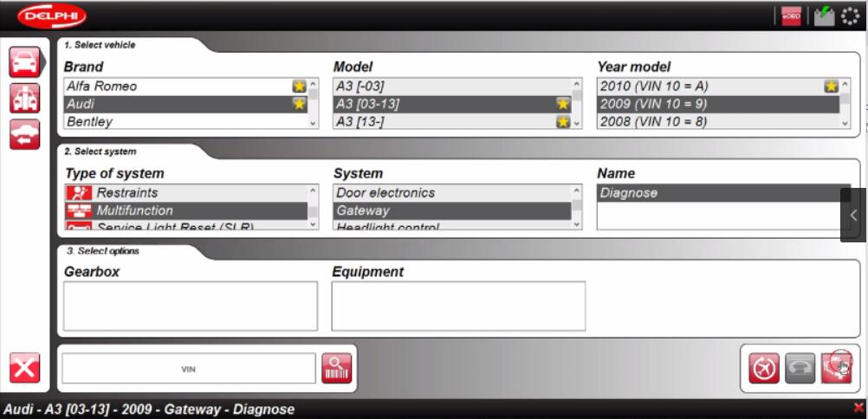Toggle favorite star for A3 [03-13]
The height and width of the screenshot is (419, 868).
[x=563, y=104]
